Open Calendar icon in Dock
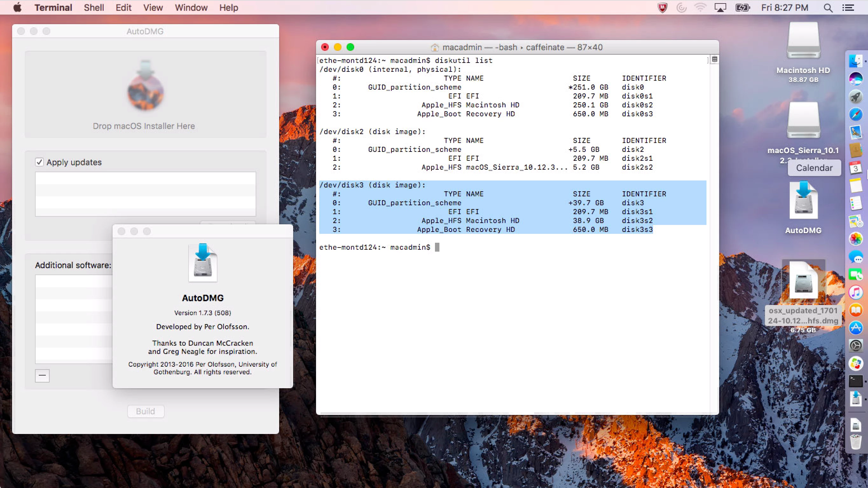 [x=856, y=168]
